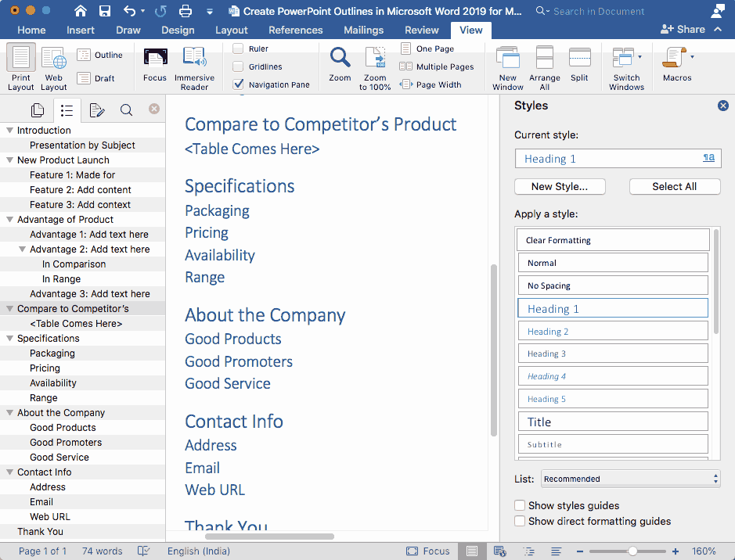Click the zoom slider handle in status bar
Screen dimensions: 735x560
pyautogui.click(x=632, y=551)
